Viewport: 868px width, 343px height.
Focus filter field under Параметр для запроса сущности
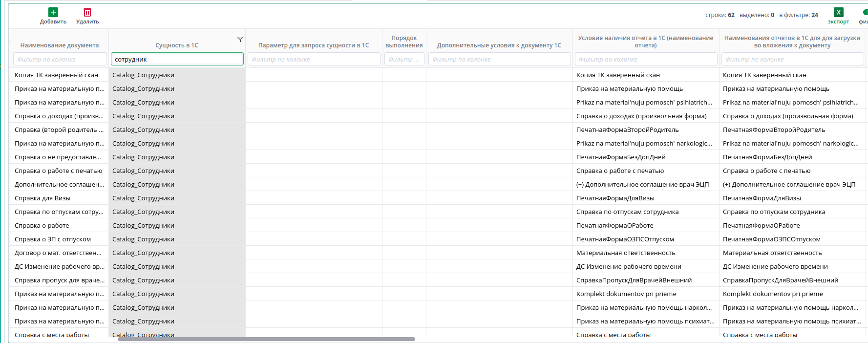click(x=314, y=59)
